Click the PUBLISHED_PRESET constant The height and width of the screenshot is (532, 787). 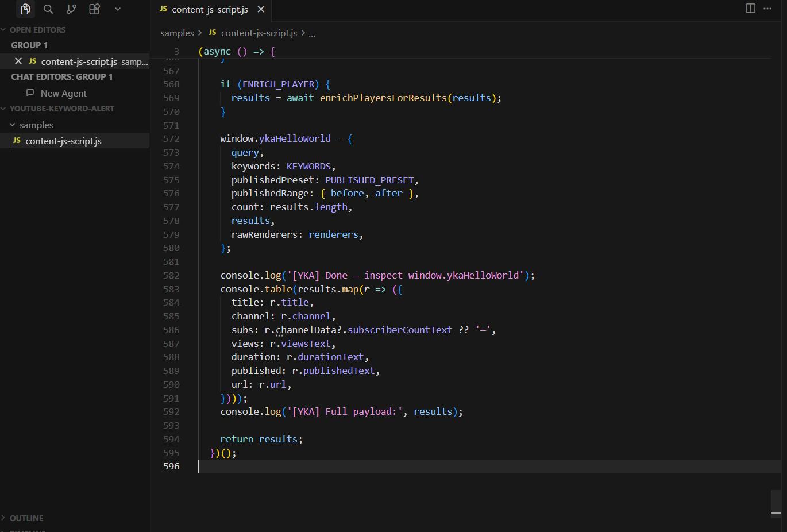(369, 180)
